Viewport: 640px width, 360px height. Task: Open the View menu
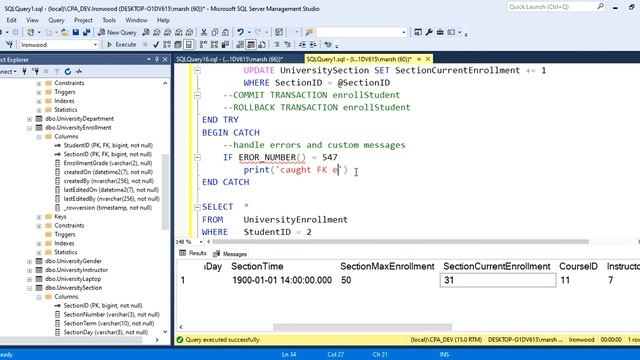tap(32, 20)
